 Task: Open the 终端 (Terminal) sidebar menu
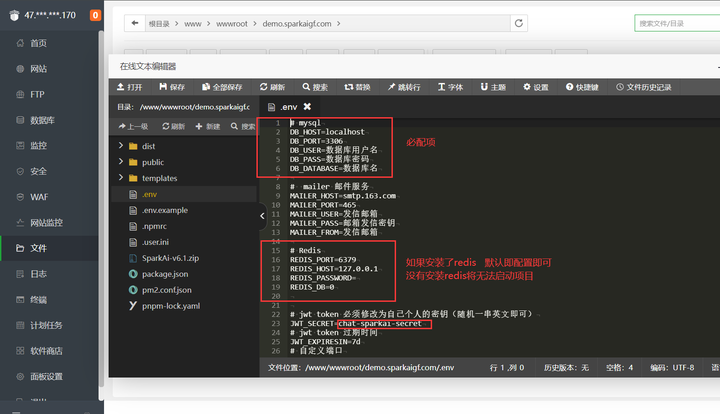click(x=38, y=299)
